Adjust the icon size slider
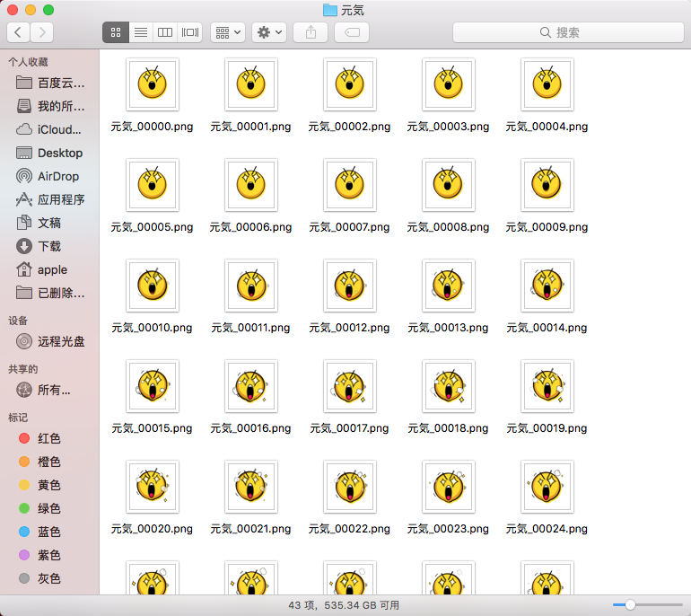 coord(630,605)
